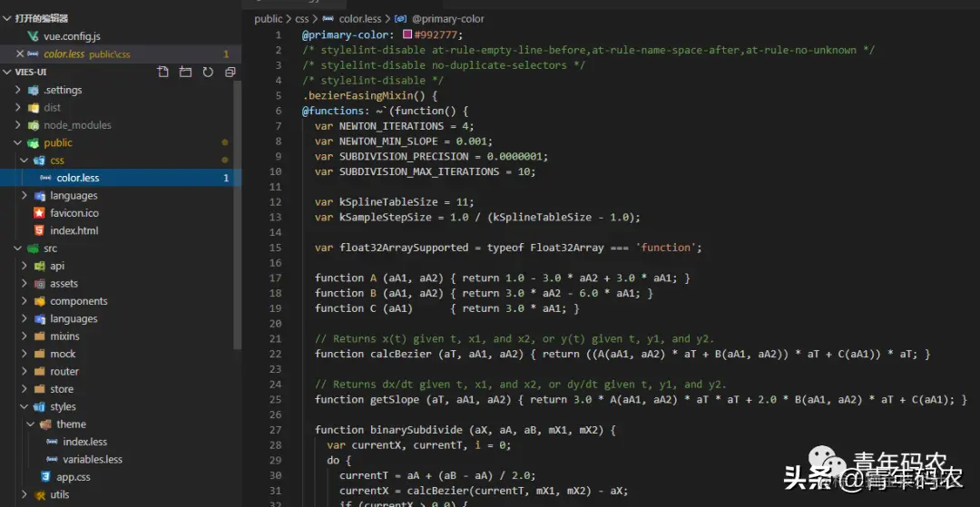Expand the api folder
Screen dimensions: 980x507
[24, 266]
